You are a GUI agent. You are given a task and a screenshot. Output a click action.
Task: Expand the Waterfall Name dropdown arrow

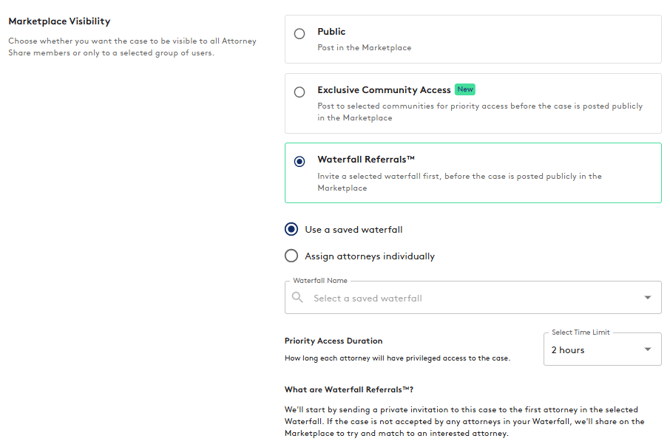click(647, 298)
